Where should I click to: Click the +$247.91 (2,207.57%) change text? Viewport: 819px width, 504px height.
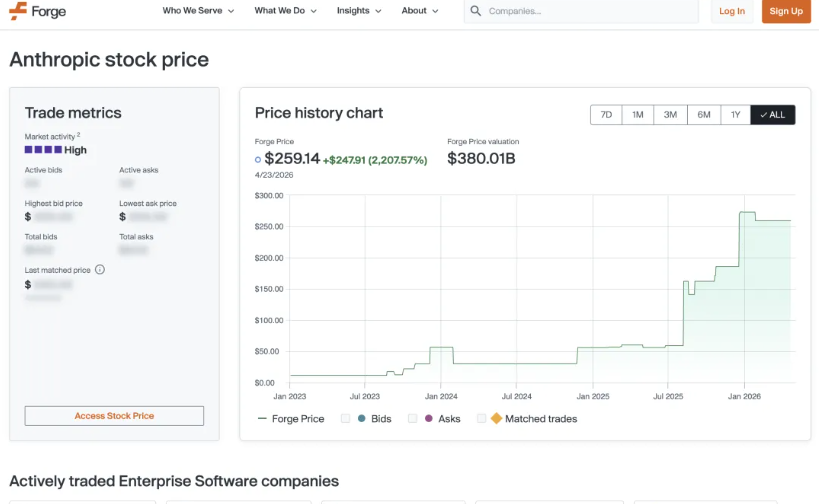(375, 160)
